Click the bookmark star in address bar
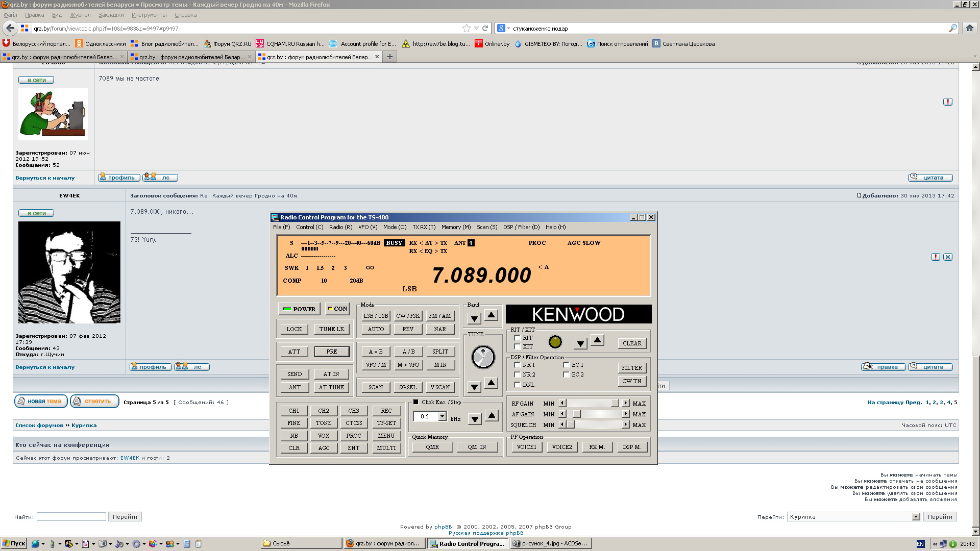Image resolution: width=980 pixels, height=551 pixels. pos(466,28)
